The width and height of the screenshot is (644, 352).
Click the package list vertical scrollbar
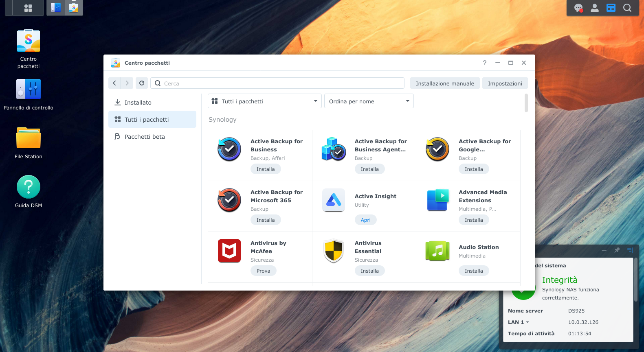526,103
